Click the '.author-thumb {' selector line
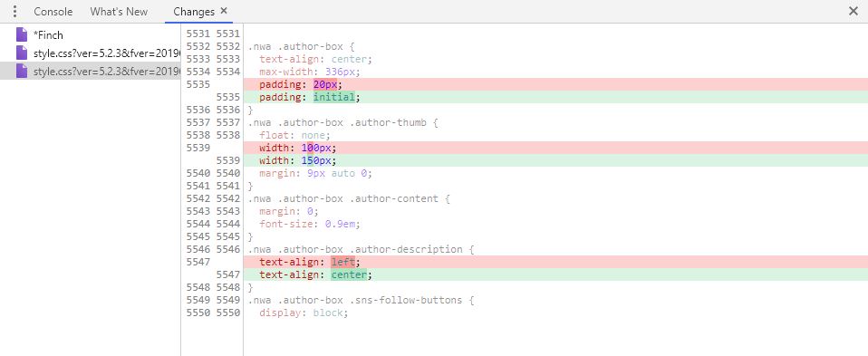Viewport: 868px width, 356px height. point(342,123)
